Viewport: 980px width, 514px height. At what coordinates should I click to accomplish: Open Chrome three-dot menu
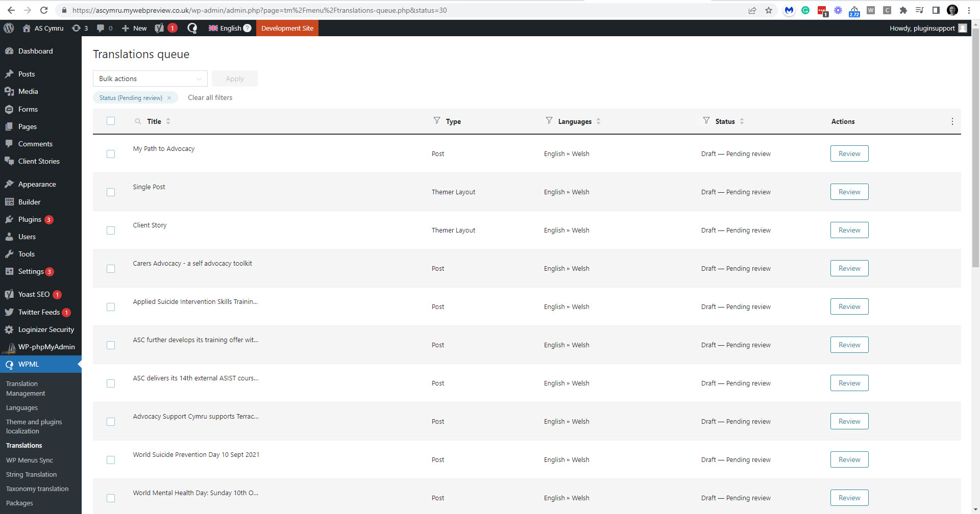[x=969, y=10]
